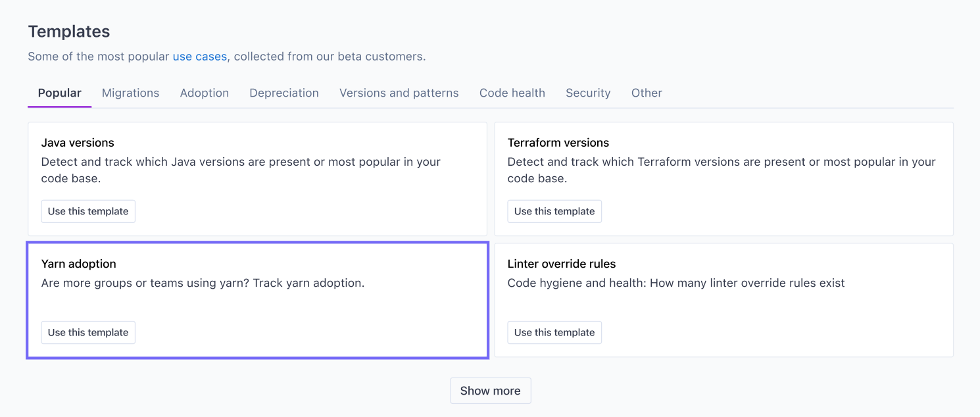This screenshot has width=980, height=417.
Task: Select the Adoption tab
Action: pyautogui.click(x=204, y=93)
